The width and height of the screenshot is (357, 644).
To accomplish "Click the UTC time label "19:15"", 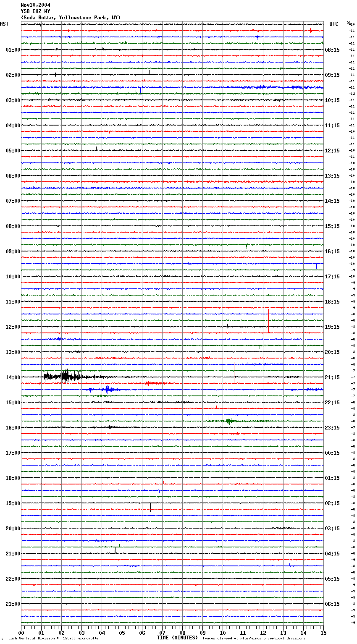I will tap(332, 327).
